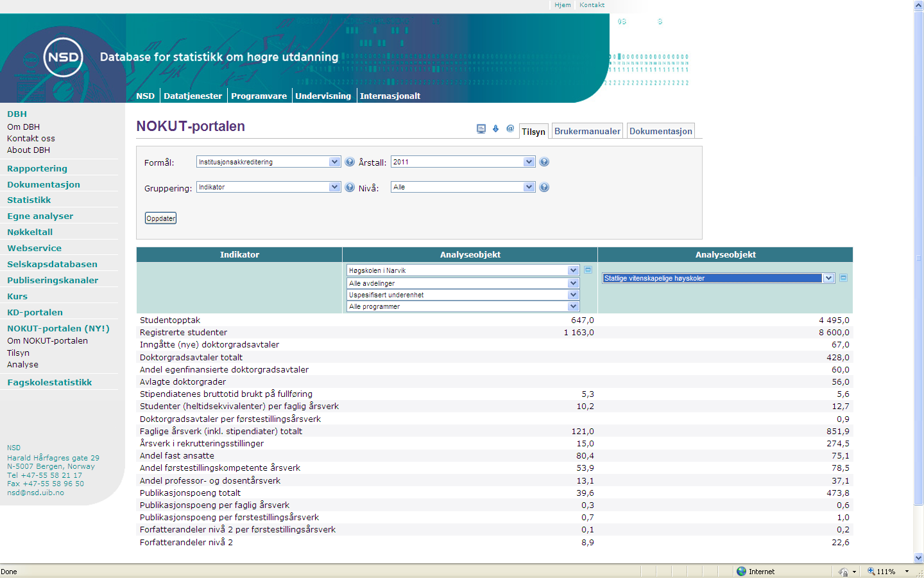Open Kontakt oss in the sidebar

coord(31,139)
